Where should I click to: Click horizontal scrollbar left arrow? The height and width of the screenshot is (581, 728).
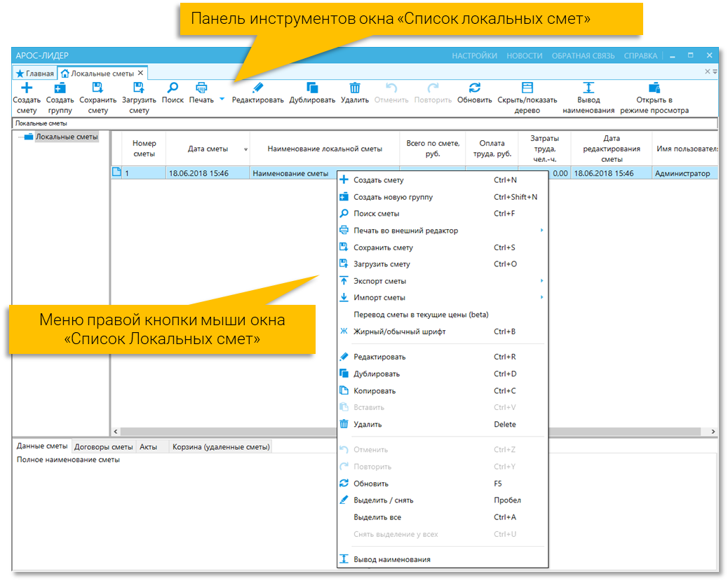coord(116,432)
